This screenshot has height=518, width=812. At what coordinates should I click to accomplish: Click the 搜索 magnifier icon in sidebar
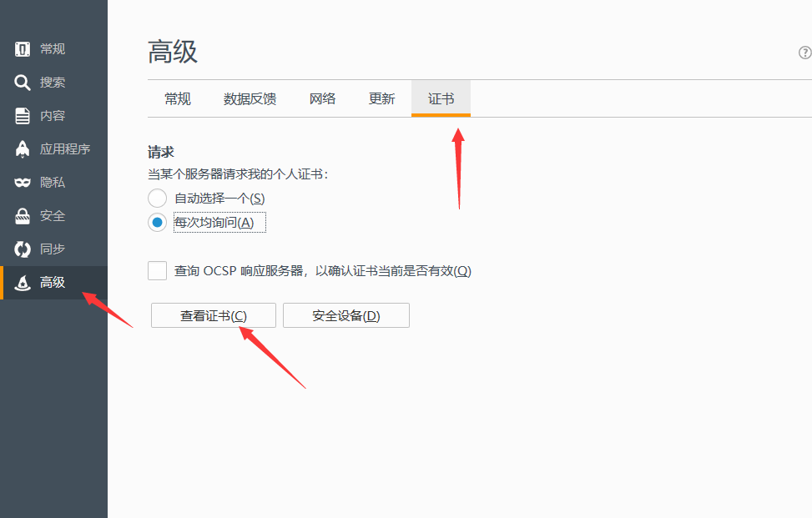pyautogui.click(x=23, y=83)
